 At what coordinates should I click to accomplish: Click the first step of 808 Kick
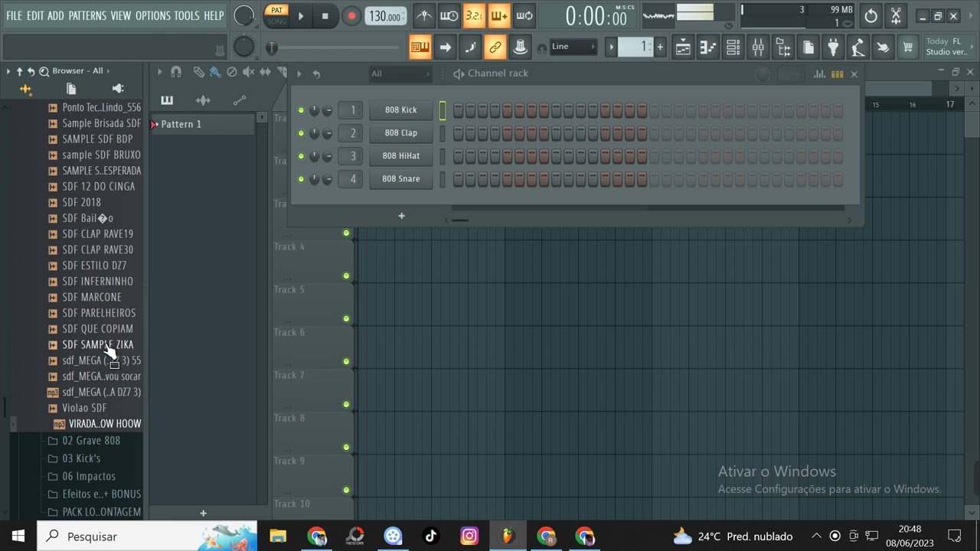tap(458, 111)
